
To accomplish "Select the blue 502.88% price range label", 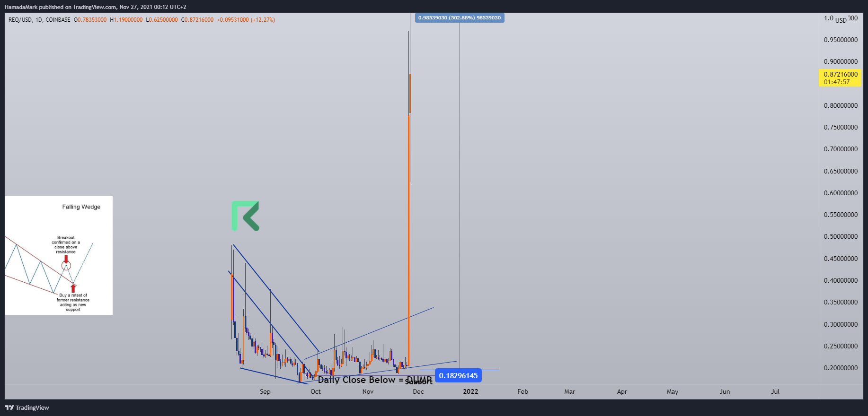I will 460,18.
